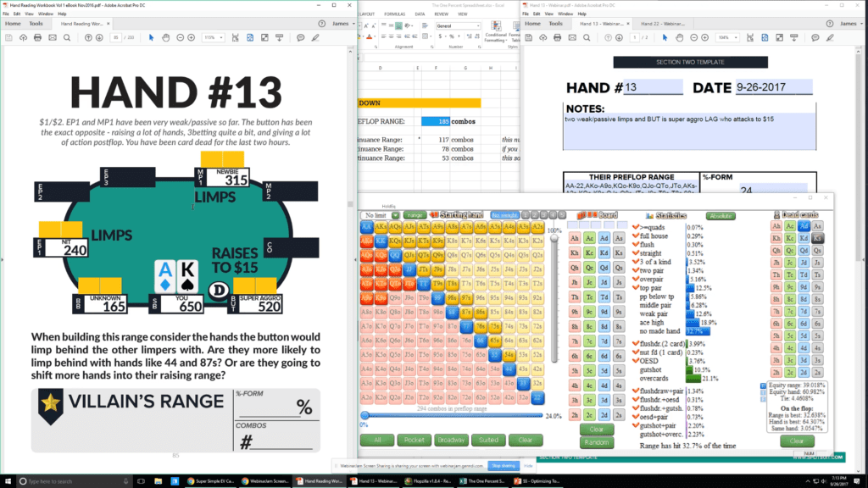Screen dimensions: 868x488
Task: Expand James account menu in Hand Reading Workbook
Action: pos(343,24)
